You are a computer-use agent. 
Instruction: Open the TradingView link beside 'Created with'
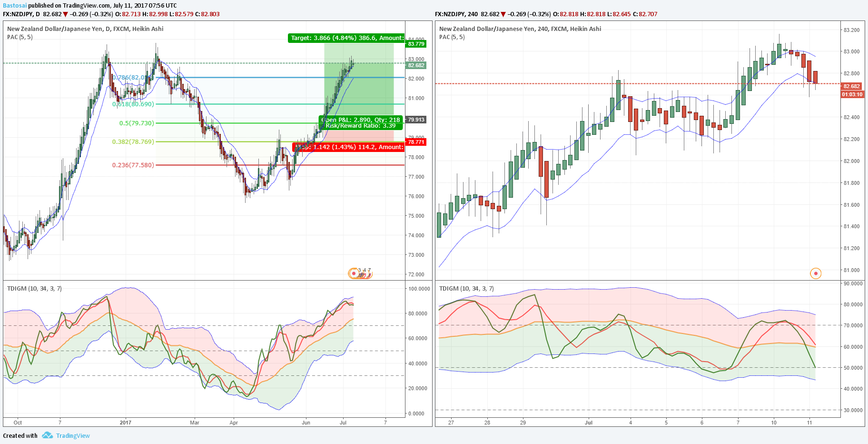(x=73, y=435)
